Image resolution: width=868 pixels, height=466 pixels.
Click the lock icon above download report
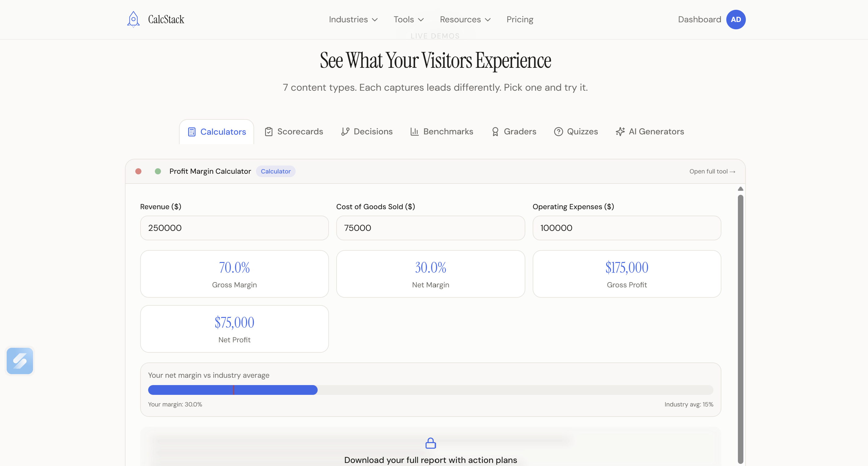pyautogui.click(x=430, y=443)
